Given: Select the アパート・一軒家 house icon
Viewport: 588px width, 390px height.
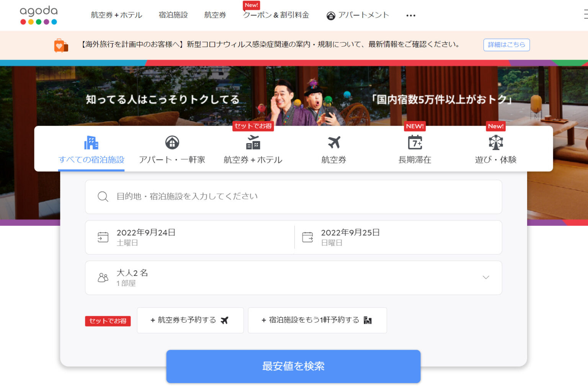Looking at the screenshot, I should tap(171, 142).
